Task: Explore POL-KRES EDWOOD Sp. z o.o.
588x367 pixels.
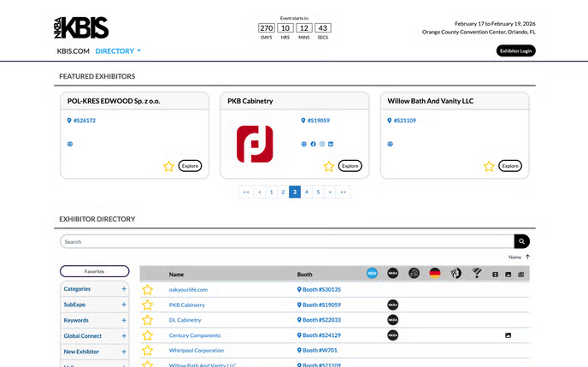Action: click(190, 166)
